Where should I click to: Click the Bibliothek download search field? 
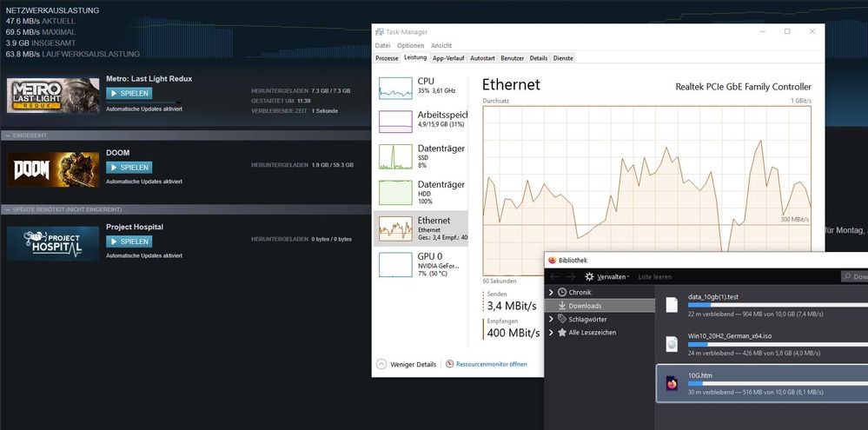tap(854, 277)
